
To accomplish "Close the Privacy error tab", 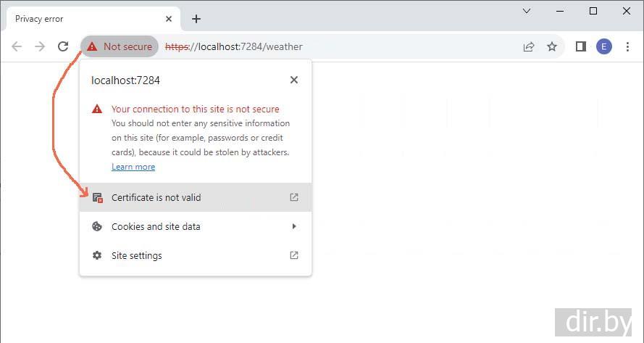I will tap(168, 19).
